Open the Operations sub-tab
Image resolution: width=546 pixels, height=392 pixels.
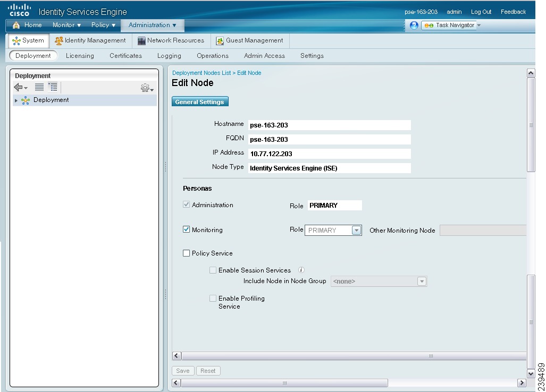[x=213, y=56]
